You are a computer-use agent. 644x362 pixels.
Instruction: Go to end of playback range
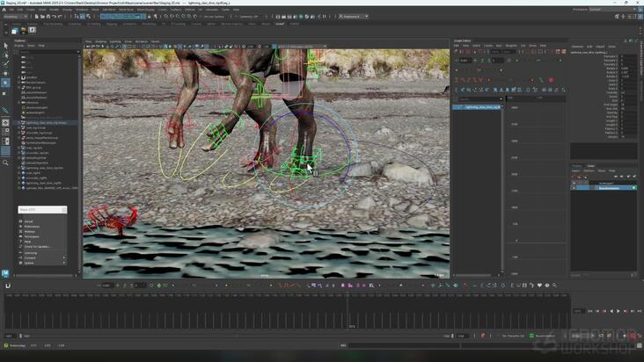[x=640, y=311]
